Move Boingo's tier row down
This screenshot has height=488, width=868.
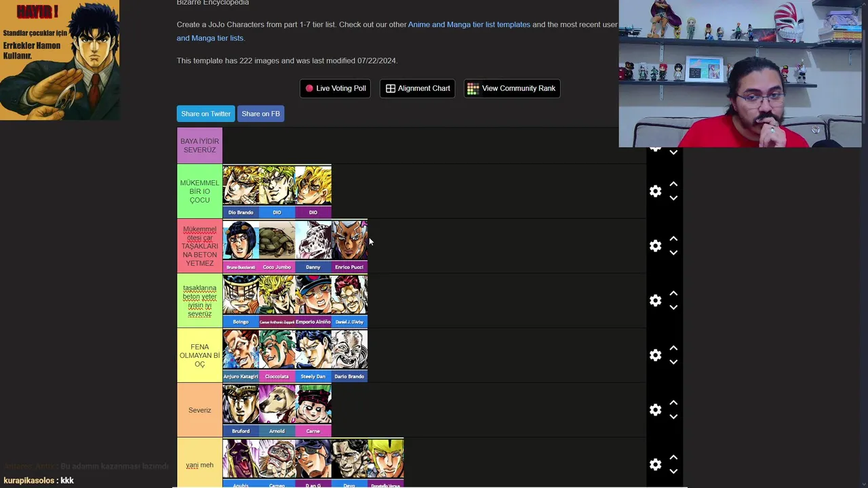point(673,308)
